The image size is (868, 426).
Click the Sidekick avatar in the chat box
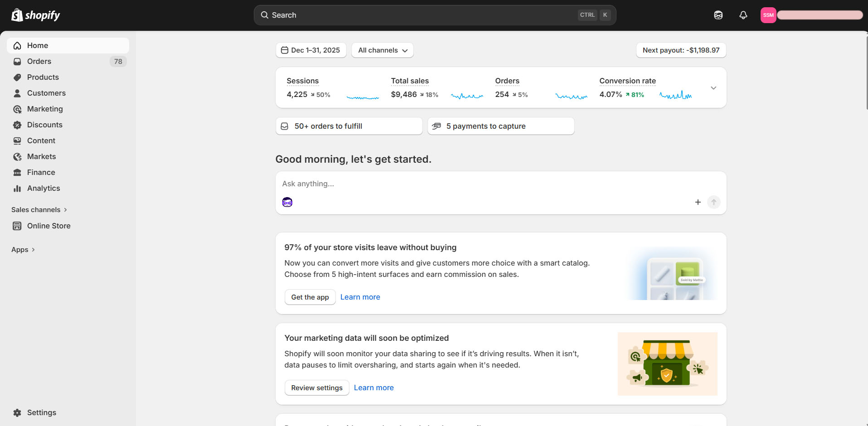287,202
